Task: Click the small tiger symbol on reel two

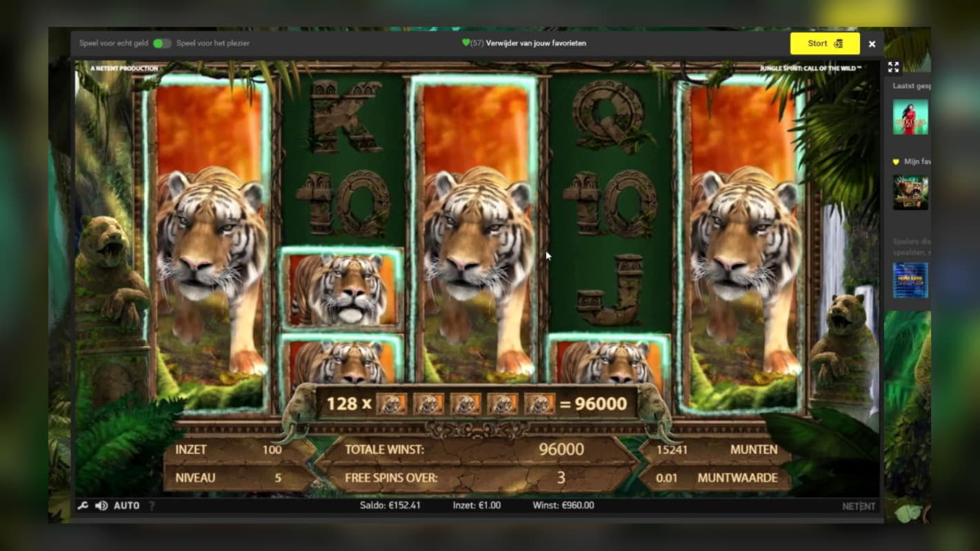Action: point(342,290)
